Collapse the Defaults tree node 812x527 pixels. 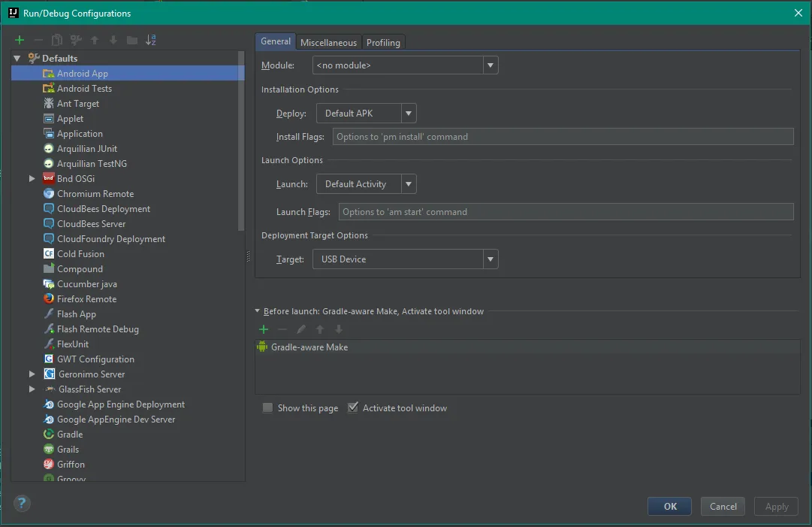pyautogui.click(x=17, y=58)
